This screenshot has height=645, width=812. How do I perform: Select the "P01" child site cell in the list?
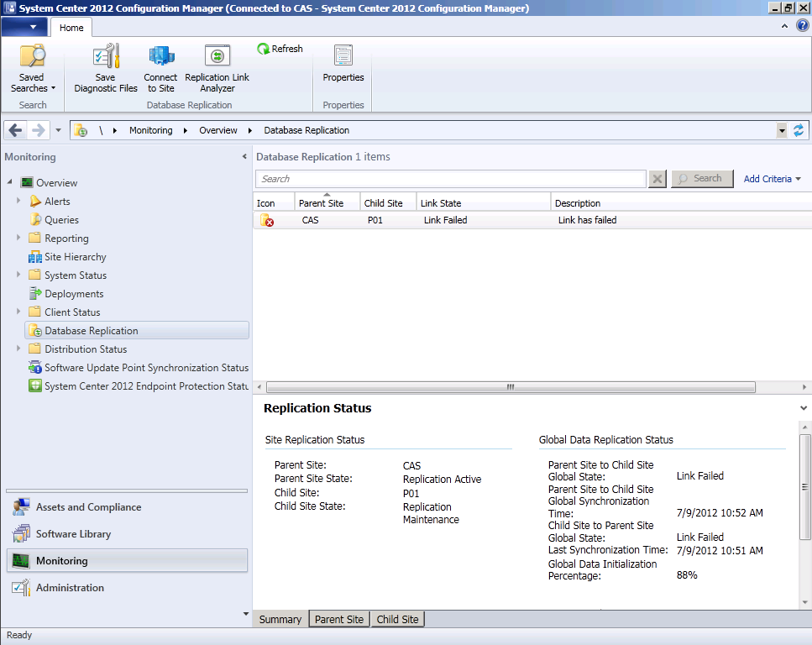(x=375, y=220)
